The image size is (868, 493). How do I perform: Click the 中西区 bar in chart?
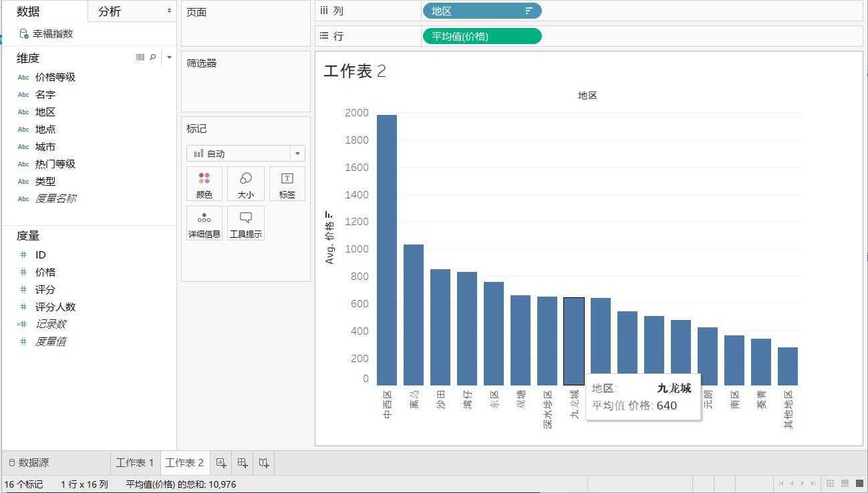pos(387,250)
